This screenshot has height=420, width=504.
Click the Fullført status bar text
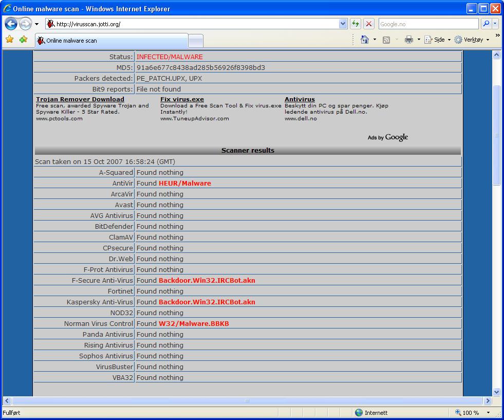pyautogui.click(x=11, y=413)
